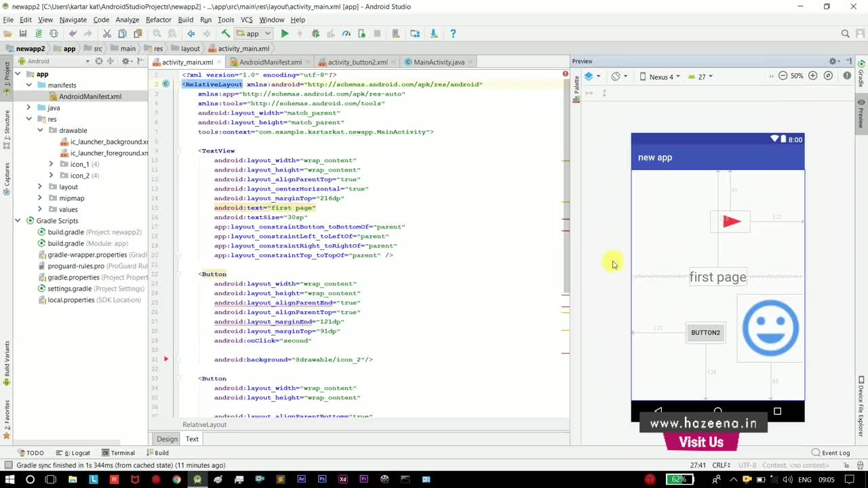Collapse the manifests folder

[x=28, y=85]
